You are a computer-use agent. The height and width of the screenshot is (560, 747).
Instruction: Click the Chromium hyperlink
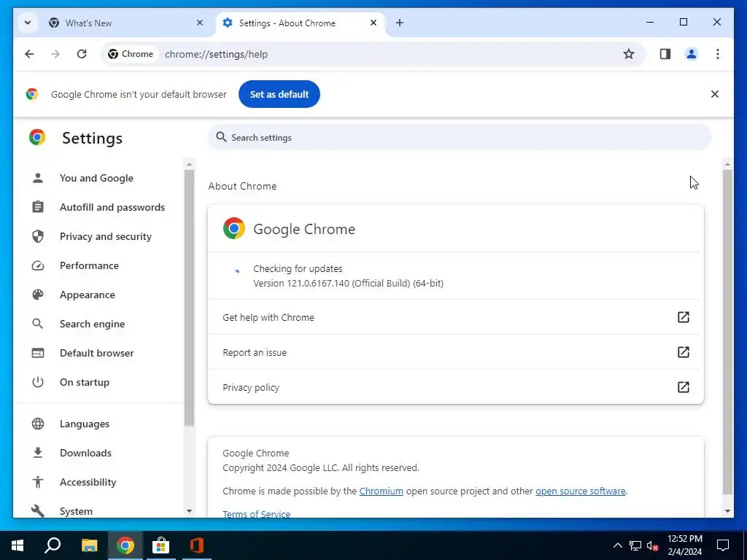pyautogui.click(x=381, y=491)
